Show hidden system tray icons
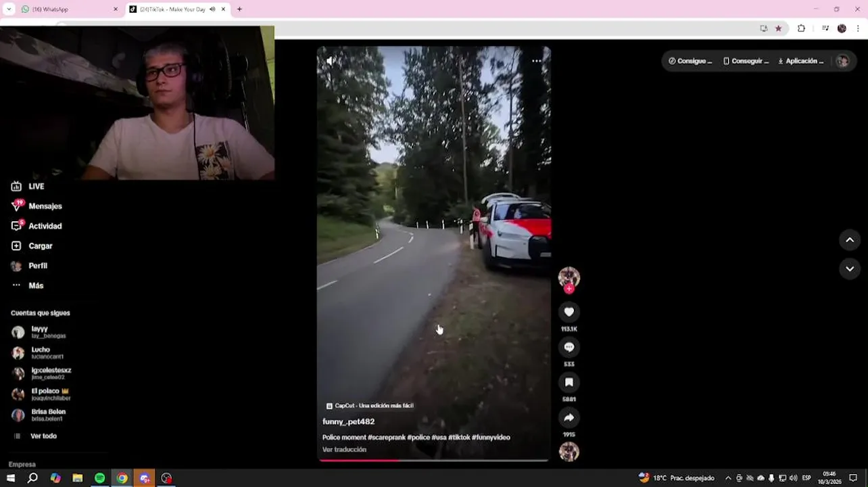This screenshot has height=487, width=868. (728, 478)
